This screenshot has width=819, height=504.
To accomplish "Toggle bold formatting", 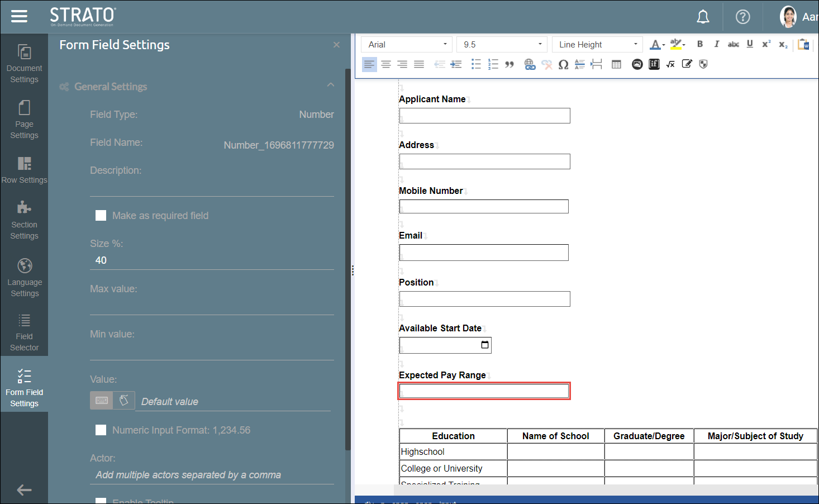I will point(699,44).
